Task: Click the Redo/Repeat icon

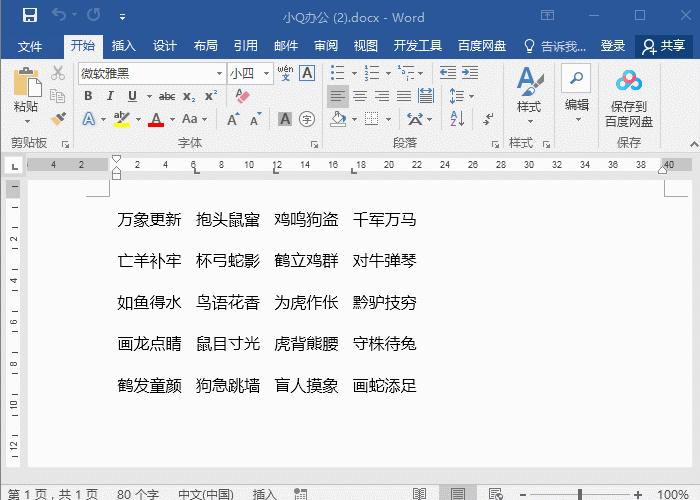Action: 94,15
